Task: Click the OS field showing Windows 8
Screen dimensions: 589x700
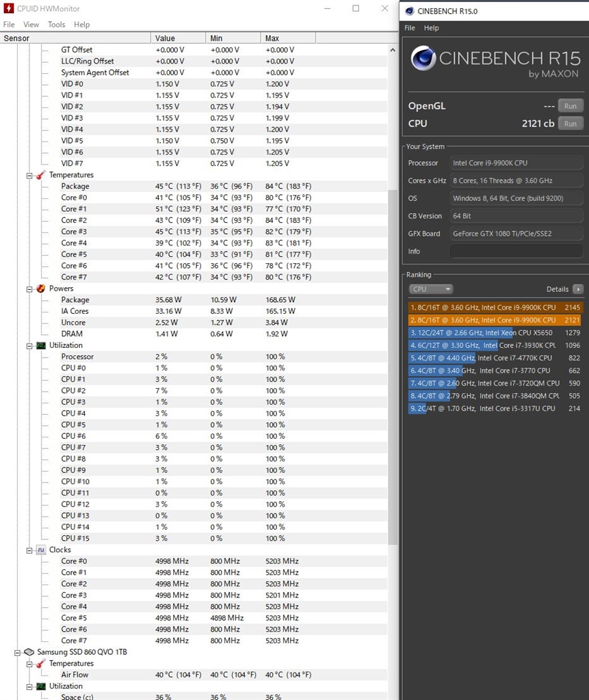Action: click(x=516, y=198)
